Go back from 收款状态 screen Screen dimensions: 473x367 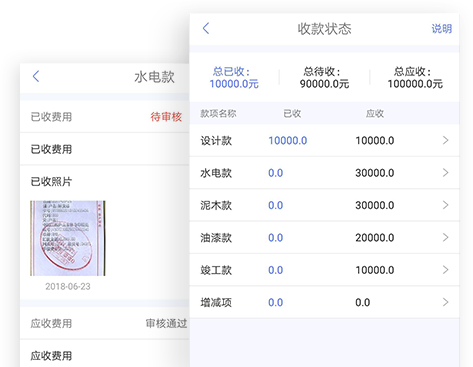point(206,28)
